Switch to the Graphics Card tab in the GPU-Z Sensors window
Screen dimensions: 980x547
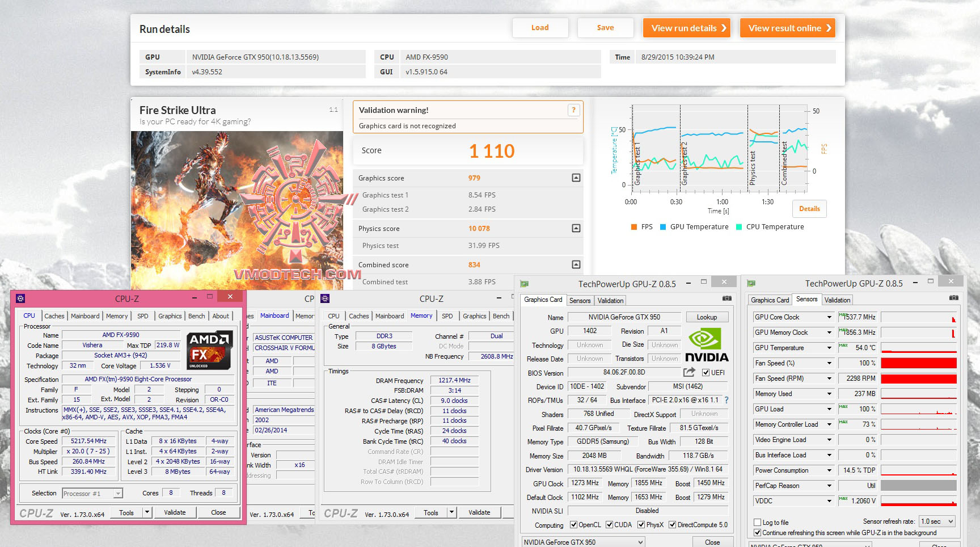(x=770, y=300)
